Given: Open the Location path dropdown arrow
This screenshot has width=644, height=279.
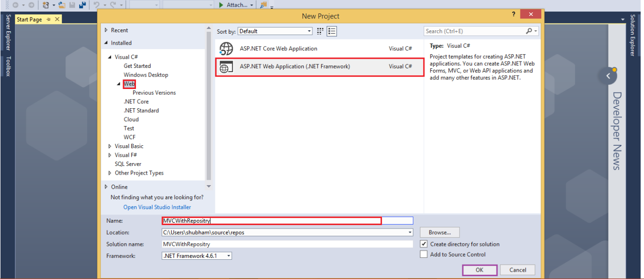Looking at the screenshot, I should (410, 232).
